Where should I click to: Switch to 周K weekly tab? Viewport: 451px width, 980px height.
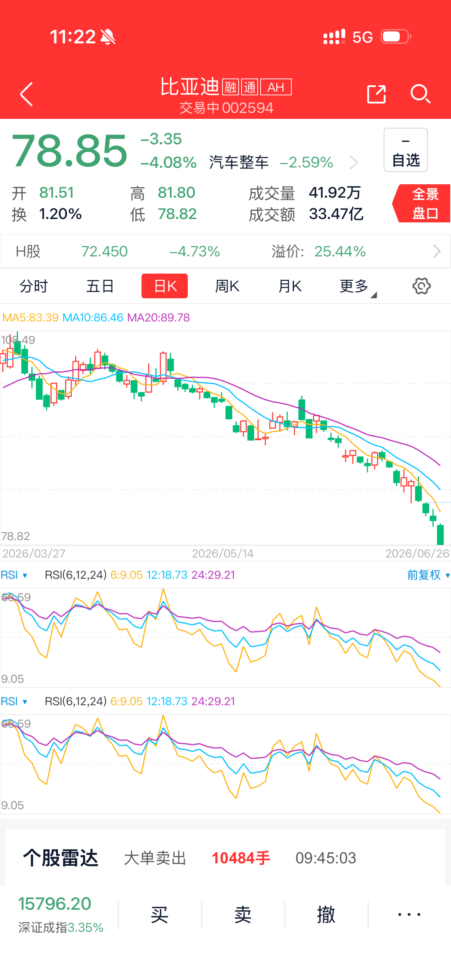tap(227, 286)
